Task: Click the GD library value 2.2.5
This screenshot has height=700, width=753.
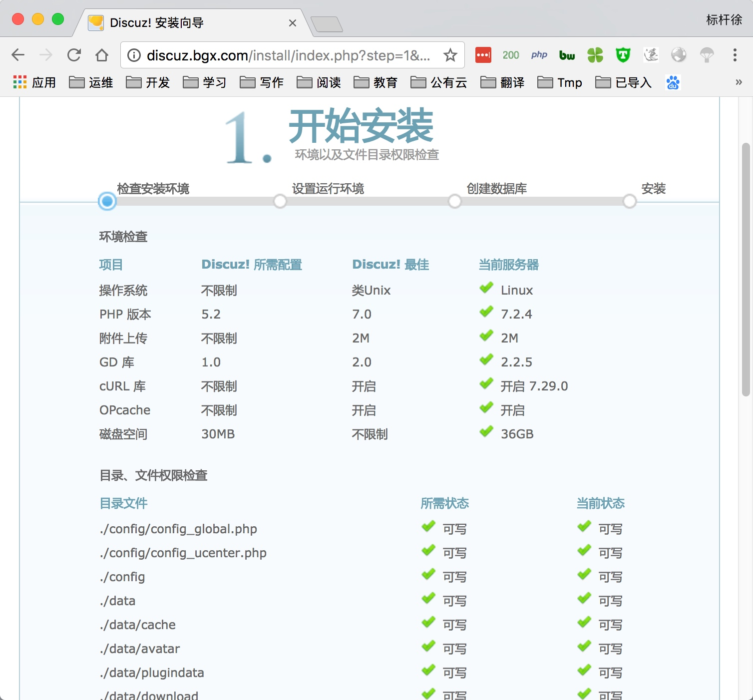Action: [516, 362]
